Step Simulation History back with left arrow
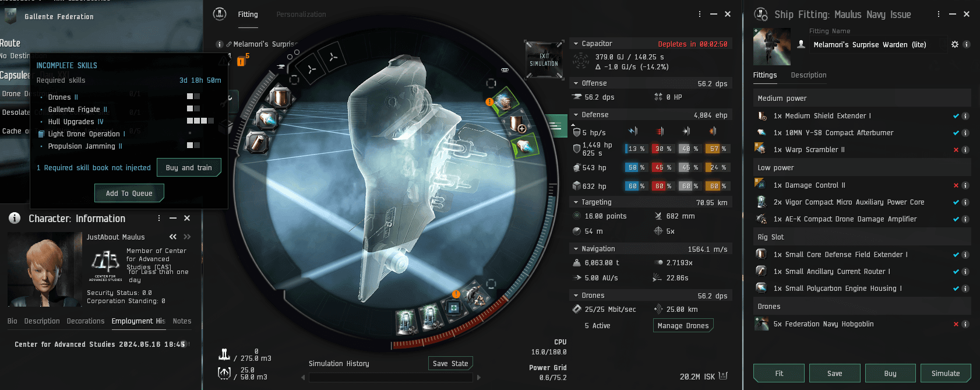Viewport: 980px width, 390px height. click(303, 378)
